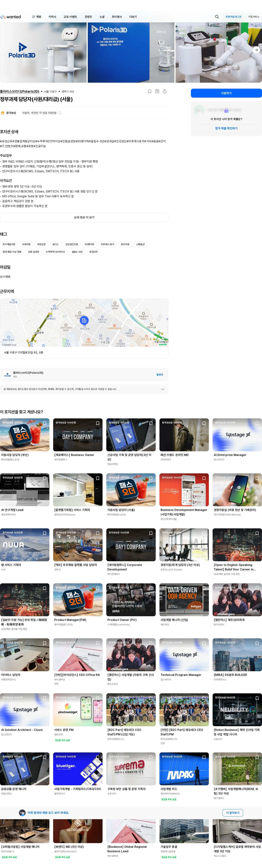262x868 pixels.
Task: Bookmark the 웹 서비스 기획자 card
Action: [45, 533]
